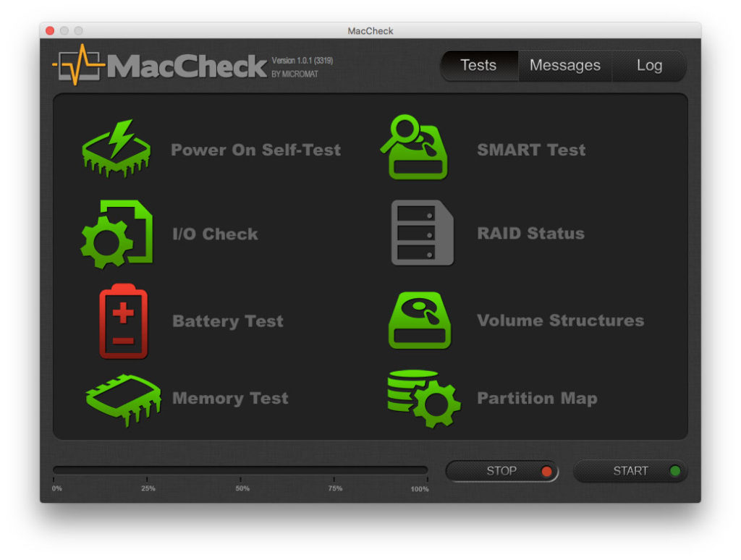The image size is (741, 560).
Task: Click the Battery Test label
Action: pyautogui.click(x=228, y=321)
